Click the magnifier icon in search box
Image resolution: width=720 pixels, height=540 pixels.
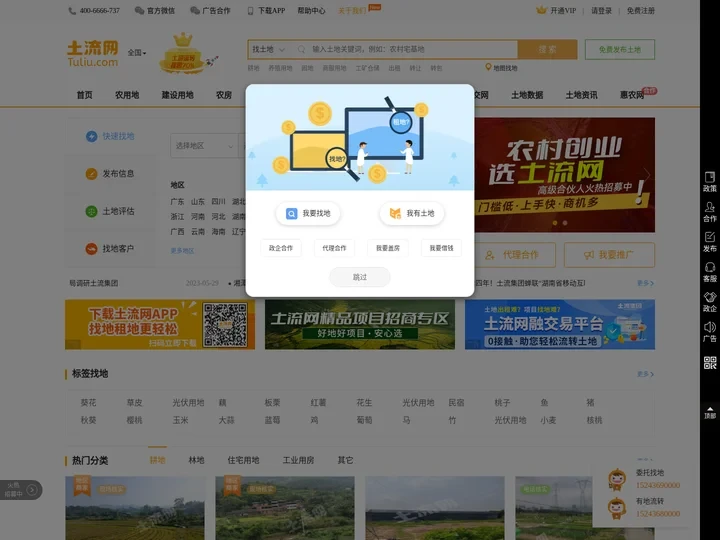pyautogui.click(x=301, y=49)
